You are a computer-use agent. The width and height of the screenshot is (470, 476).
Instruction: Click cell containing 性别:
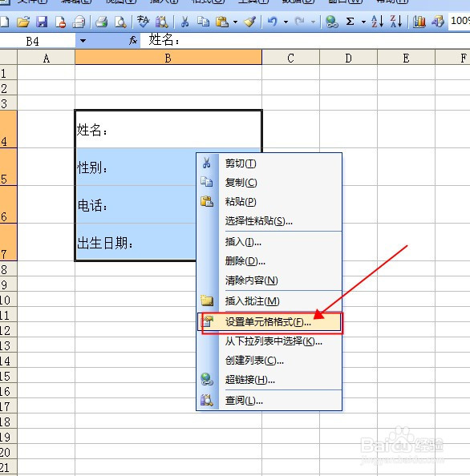pos(136,167)
